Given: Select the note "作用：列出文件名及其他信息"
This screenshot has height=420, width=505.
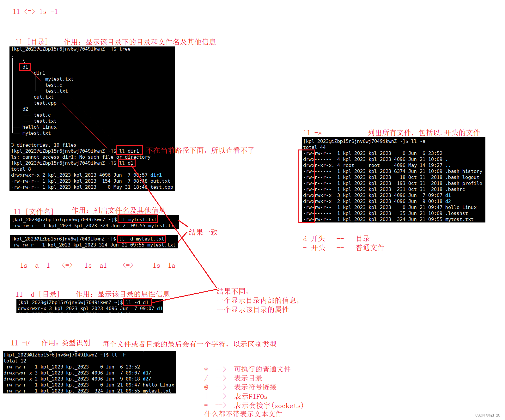Looking at the screenshot, I should point(119,210).
